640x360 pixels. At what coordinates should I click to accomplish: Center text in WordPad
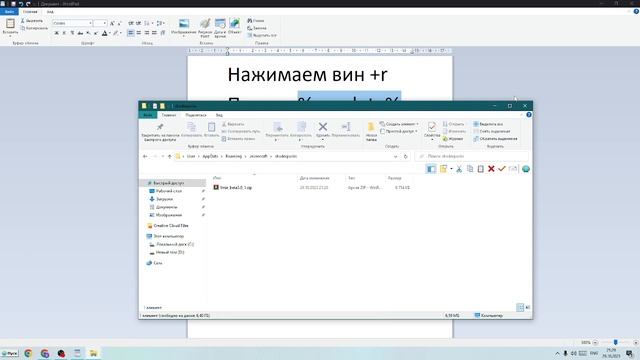click(138, 33)
